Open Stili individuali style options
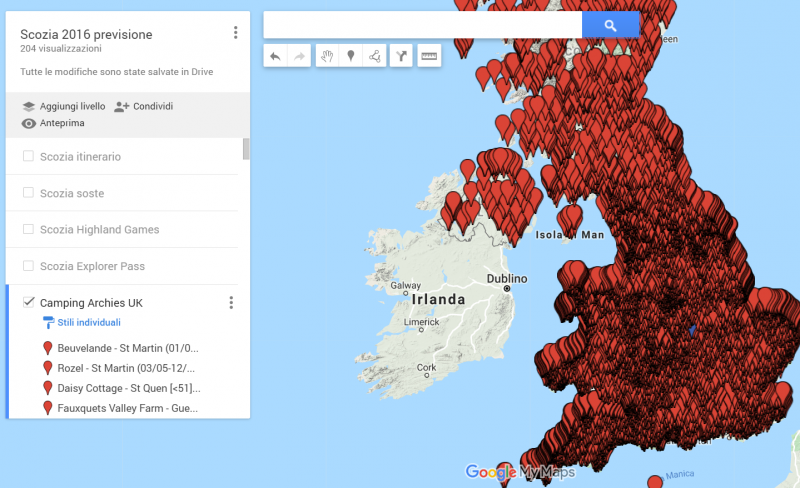Viewport: 800px width, 488px height. pos(88,323)
